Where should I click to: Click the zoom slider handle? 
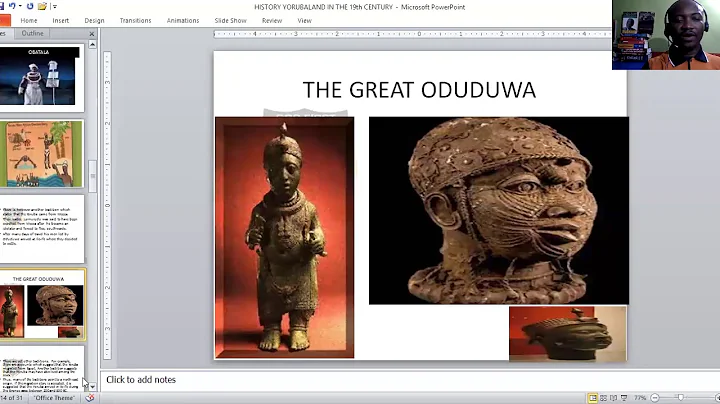tap(681, 398)
